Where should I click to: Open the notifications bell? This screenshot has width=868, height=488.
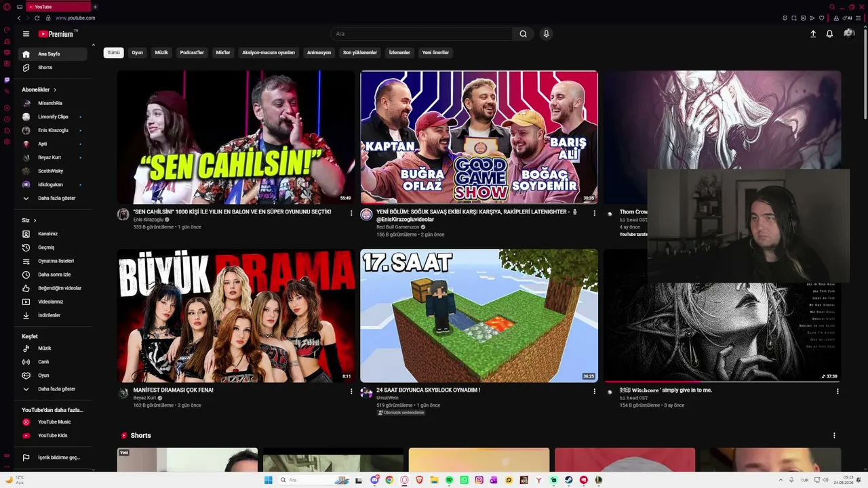(x=829, y=34)
